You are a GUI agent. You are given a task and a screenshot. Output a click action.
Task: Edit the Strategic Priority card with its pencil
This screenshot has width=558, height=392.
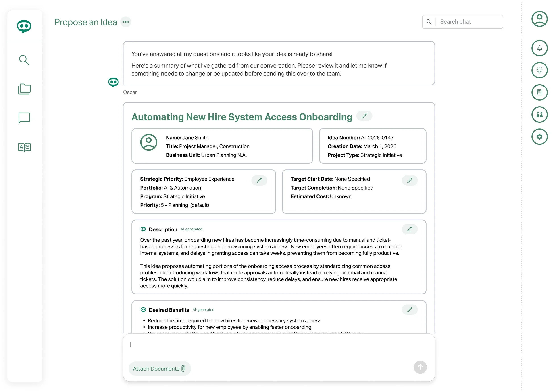(x=259, y=180)
